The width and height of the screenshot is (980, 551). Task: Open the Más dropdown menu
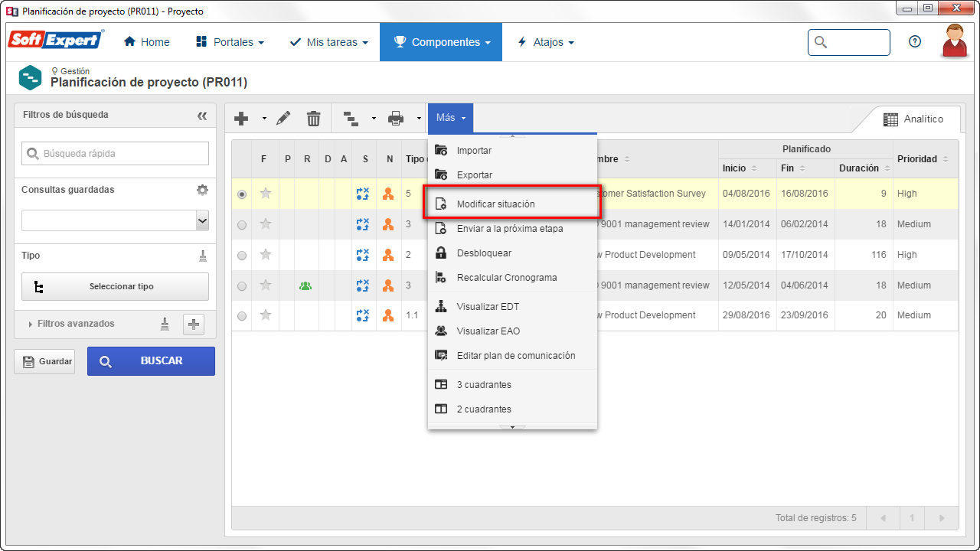pyautogui.click(x=451, y=118)
